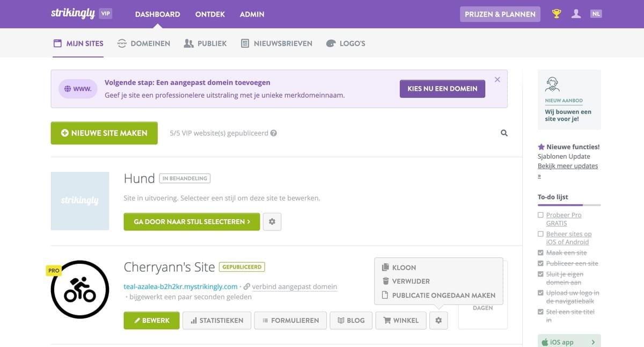The width and height of the screenshot is (644, 347).
Task: Click the To-do lijst progress bar
Action: [569, 205]
